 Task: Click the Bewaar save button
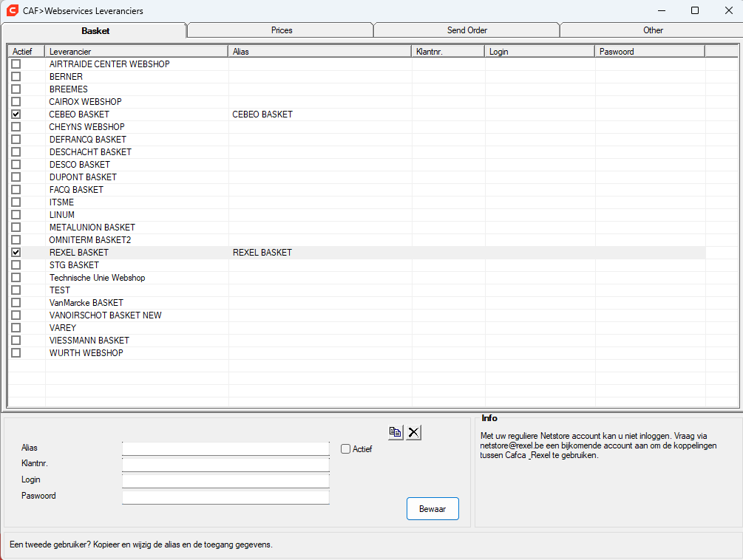click(432, 509)
